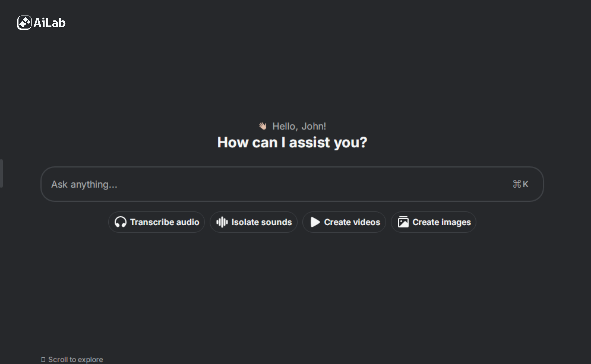Launch the Create images feature
Viewport: 591px width, 364px height.
[x=433, y=222]
